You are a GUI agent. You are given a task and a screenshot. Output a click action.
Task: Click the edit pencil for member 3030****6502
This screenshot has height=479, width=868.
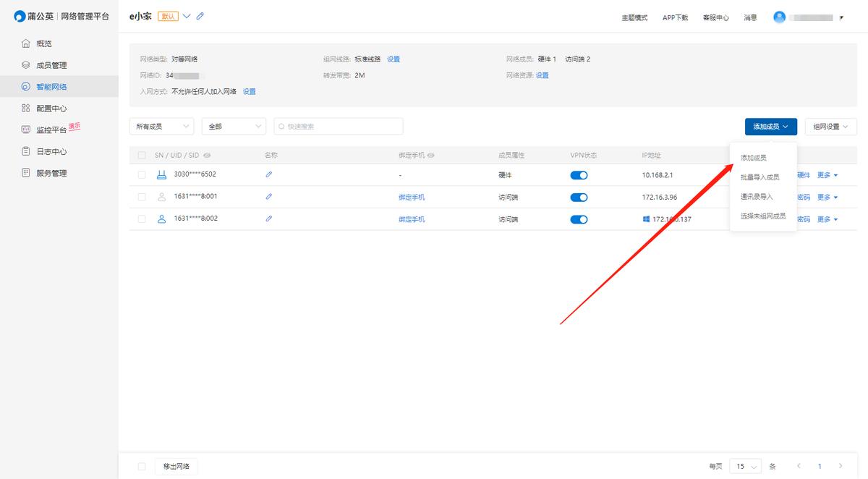[269, 174]
